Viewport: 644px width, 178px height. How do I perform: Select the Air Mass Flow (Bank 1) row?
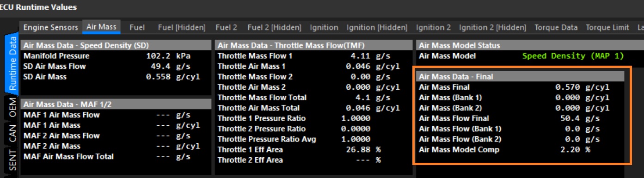pos(521,129)
